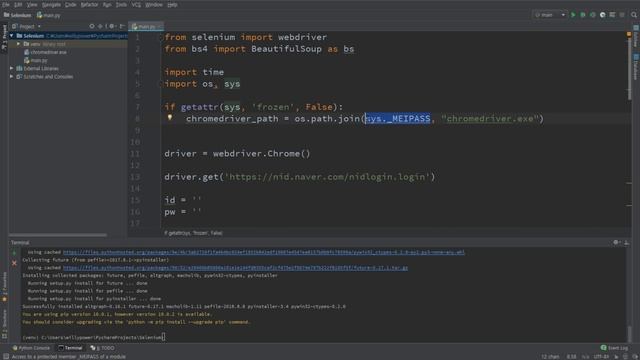Open the Run menu
Viewport: 640px width, 360px height.
pos(107,4)
